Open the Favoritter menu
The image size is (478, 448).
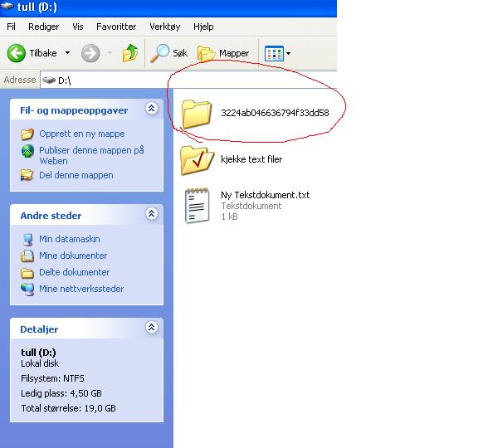(116, 27)
